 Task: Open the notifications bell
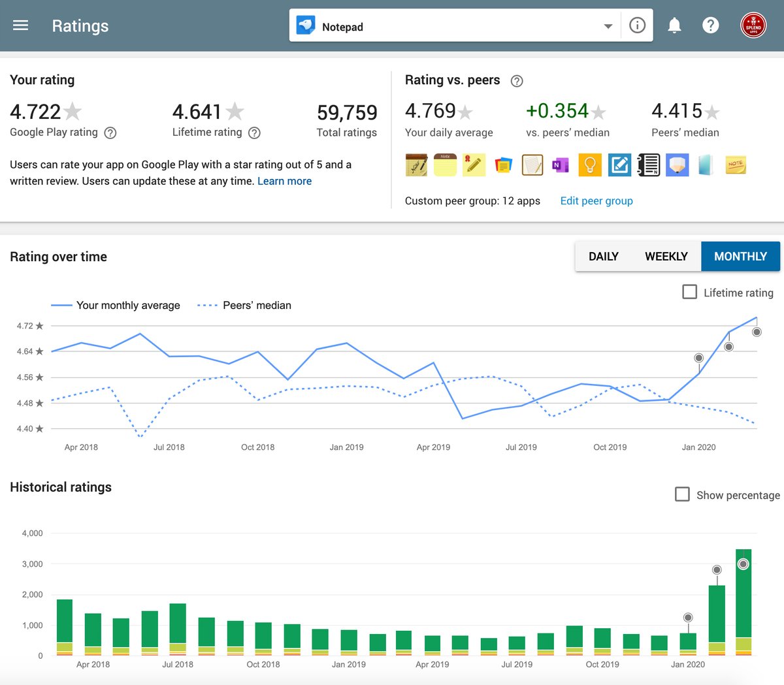coord(674,25)
